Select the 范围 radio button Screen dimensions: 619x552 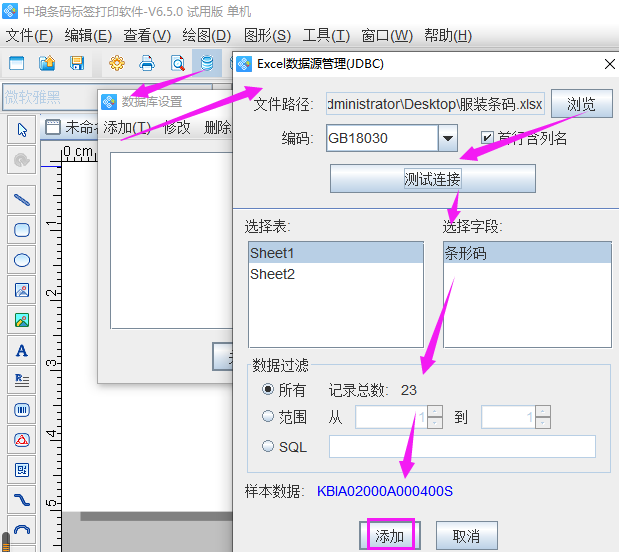pyautogui.click(x=268, y=416)
